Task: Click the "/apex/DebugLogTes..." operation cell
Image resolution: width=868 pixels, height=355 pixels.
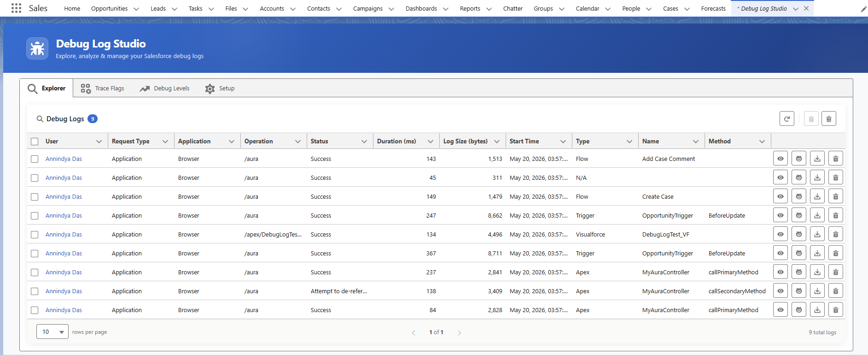Action: coord(273,234)
